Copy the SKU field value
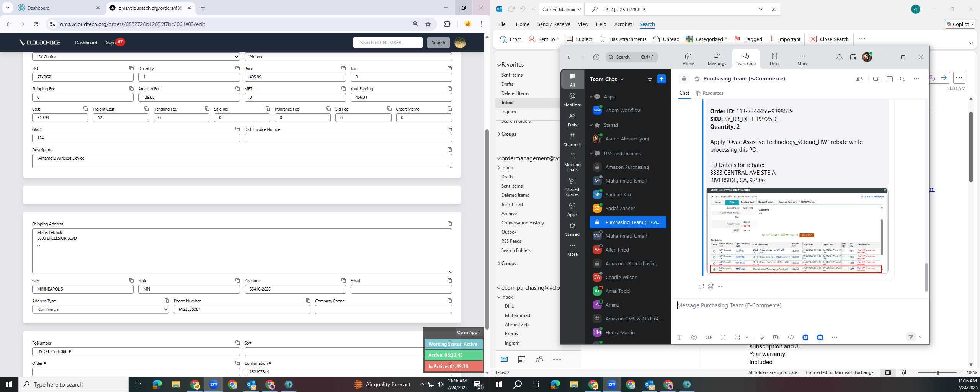This screenshot has height=392, width=980. (131, 68)
